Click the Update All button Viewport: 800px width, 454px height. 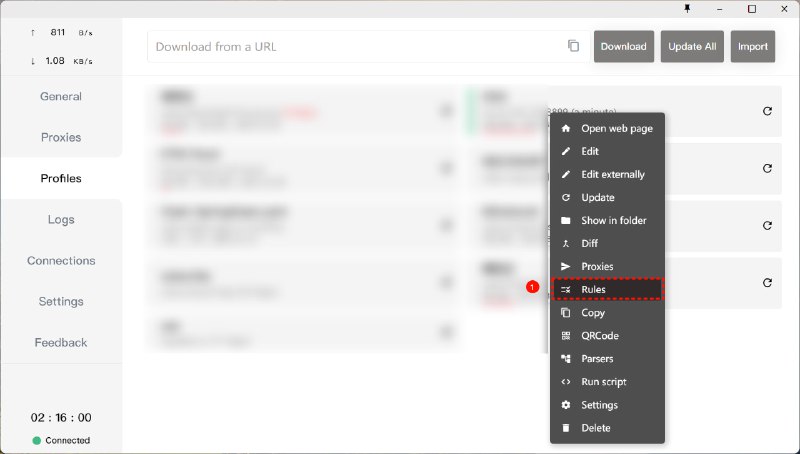[x=692, y=46]
